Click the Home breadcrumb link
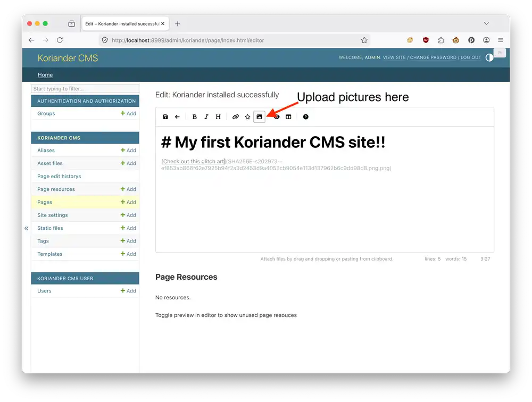532x402 pixels. [x=45, y=74]
